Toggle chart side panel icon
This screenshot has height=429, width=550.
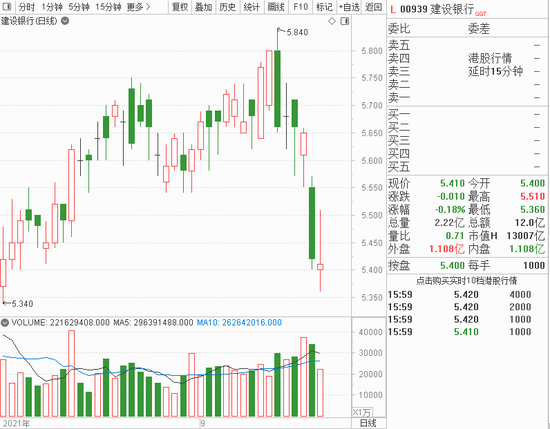345,21
